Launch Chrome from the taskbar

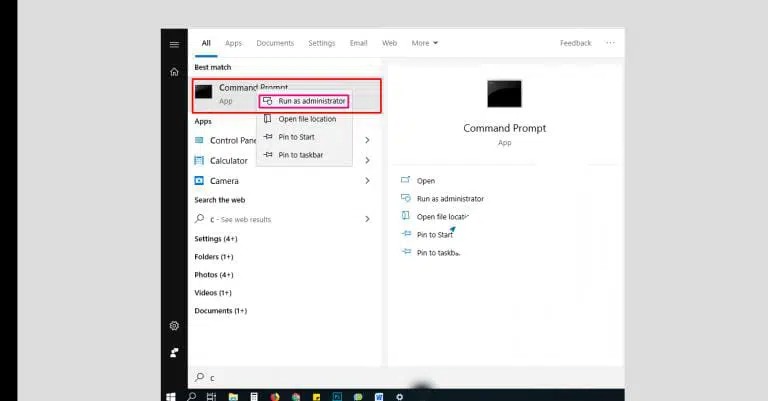(x=296, y=397)
